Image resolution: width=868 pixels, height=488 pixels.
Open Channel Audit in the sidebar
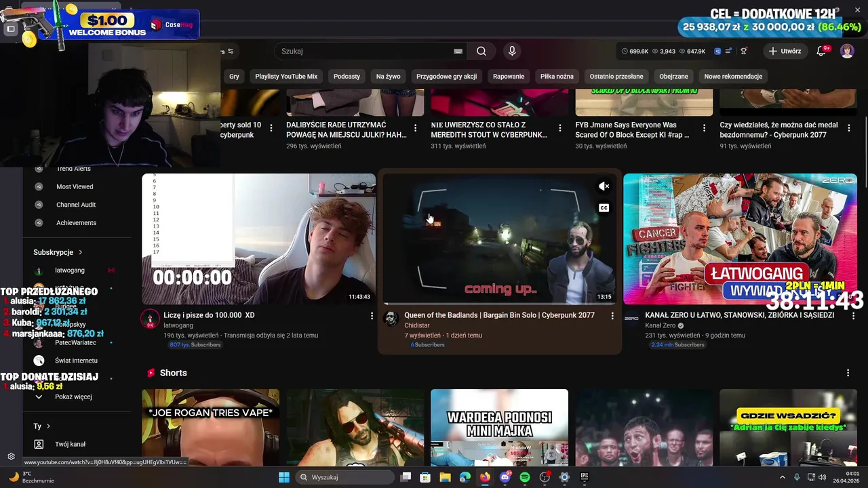[76, 205]
